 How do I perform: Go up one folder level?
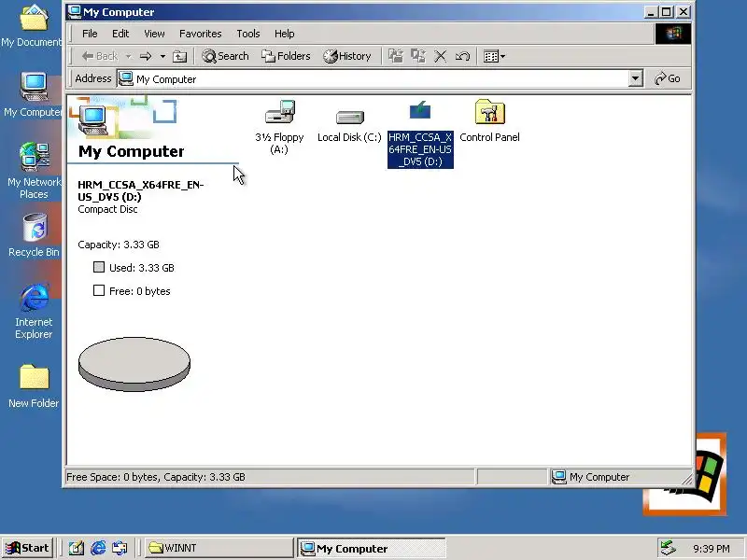179,56
